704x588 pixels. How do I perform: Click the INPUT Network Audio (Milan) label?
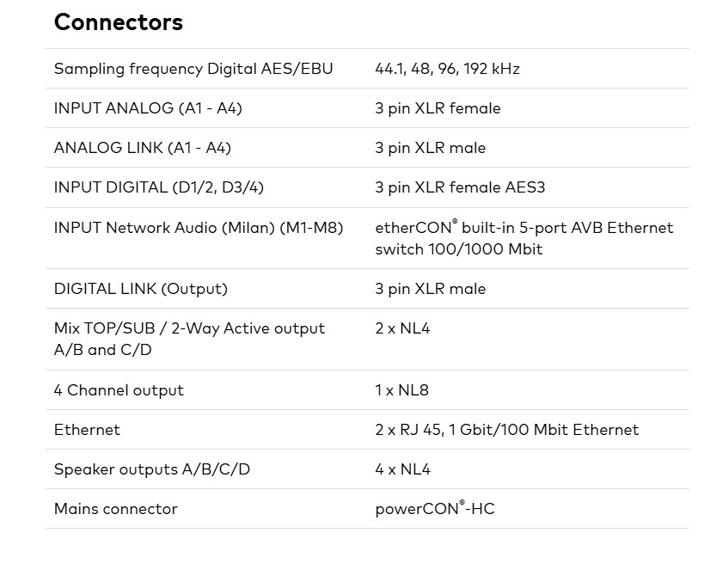(x=199, y=228)
